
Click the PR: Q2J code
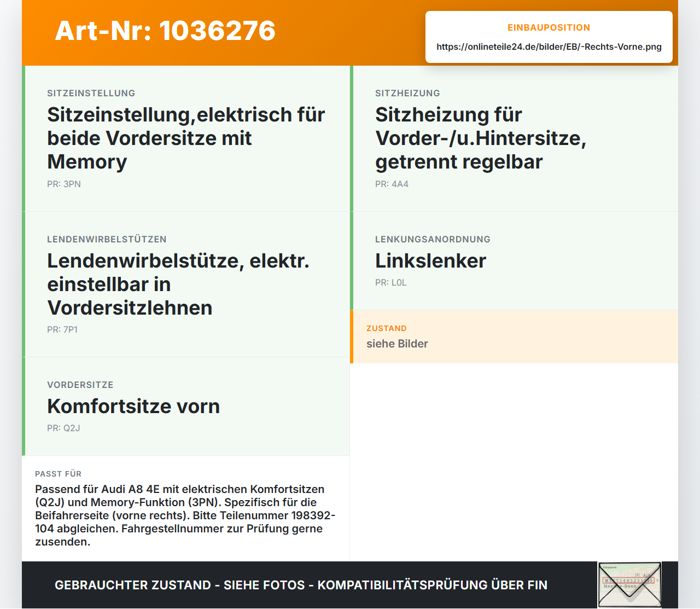(x=63, y=428)
